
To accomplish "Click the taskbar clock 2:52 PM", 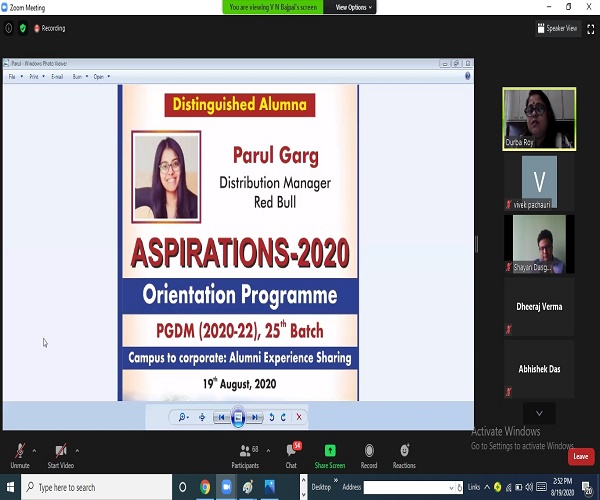I will [x=562, y=487].
